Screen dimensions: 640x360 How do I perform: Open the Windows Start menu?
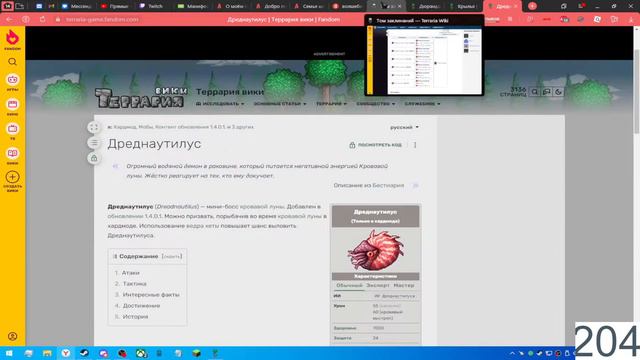coord(9,353)
